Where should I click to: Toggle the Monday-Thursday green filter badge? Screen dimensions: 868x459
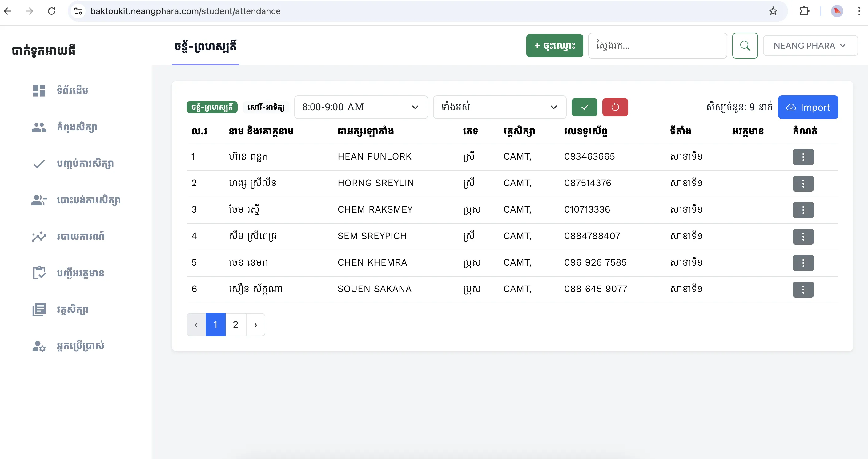point(212,107)
